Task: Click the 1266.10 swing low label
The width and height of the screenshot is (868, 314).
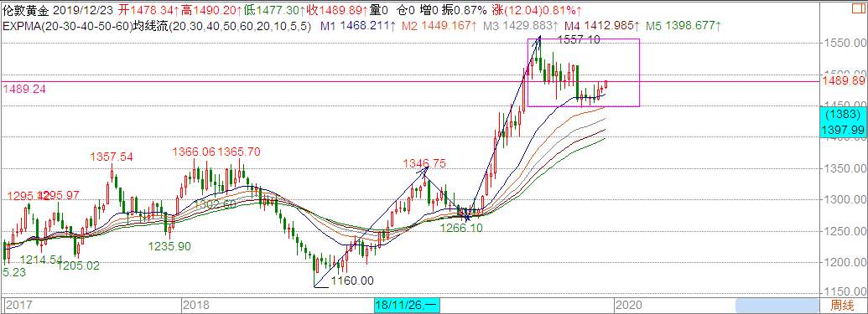Action: (x=462, y=227)
